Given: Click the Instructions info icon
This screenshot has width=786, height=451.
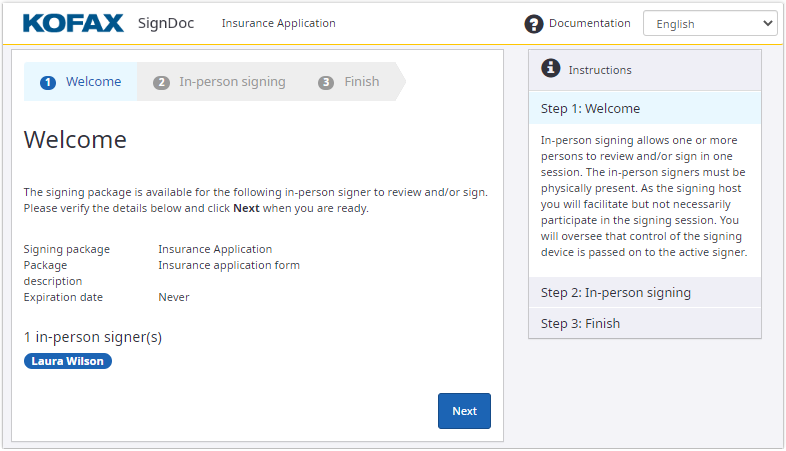Looking at the screenshot, I should [550, 69].
